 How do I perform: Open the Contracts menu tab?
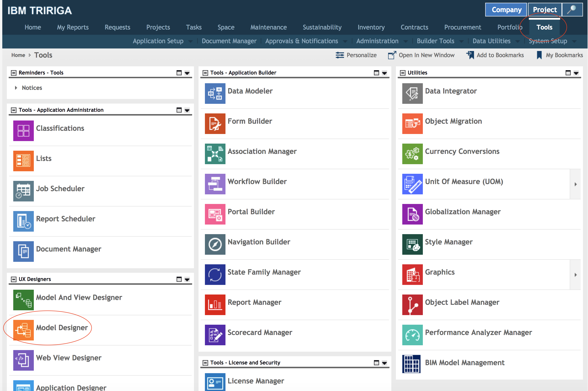point(414,27)
